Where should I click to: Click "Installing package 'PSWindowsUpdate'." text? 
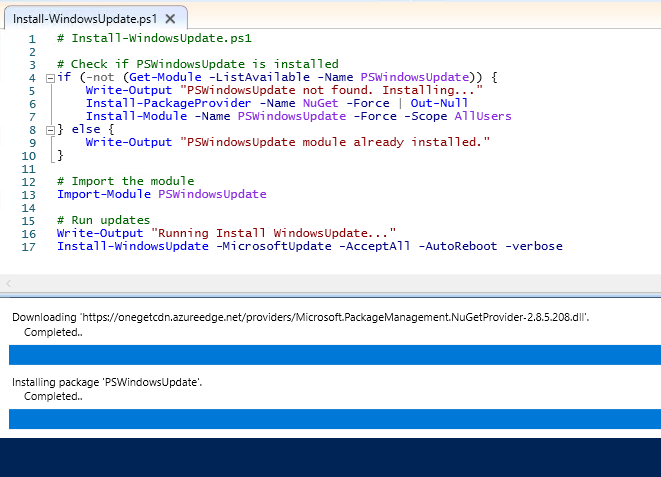pos(107,382)
